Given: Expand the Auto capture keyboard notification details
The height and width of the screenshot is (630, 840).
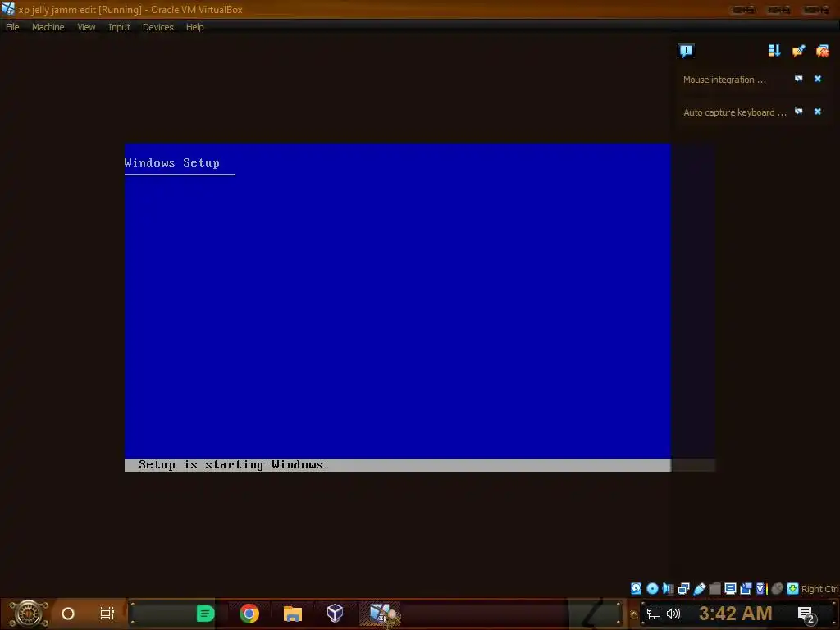Looking at the screenshot, I should pyautogui.click(x=798, y=112).
